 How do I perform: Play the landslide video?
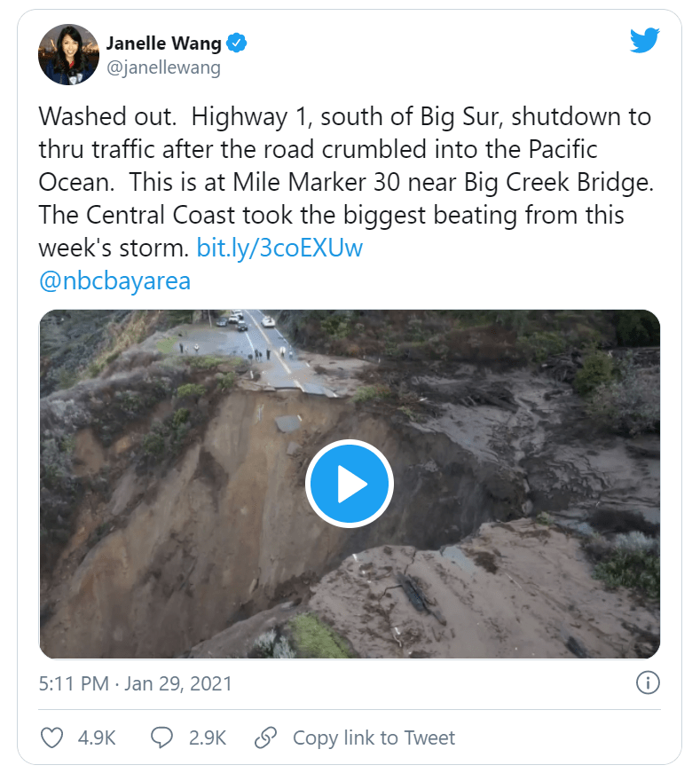(x=350, y=484)
